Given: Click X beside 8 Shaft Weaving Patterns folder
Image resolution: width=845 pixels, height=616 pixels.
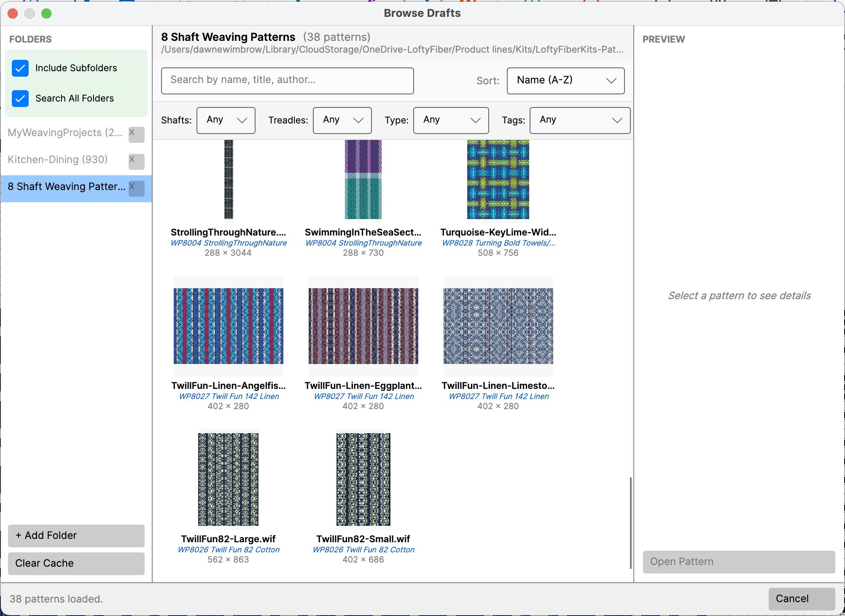Looking at the screenshot, I should 136,188.
